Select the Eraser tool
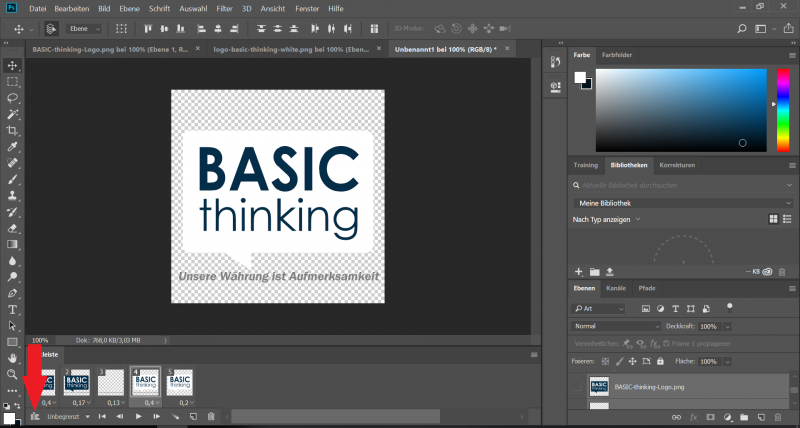The image size is (800, 428). point(13,228)
